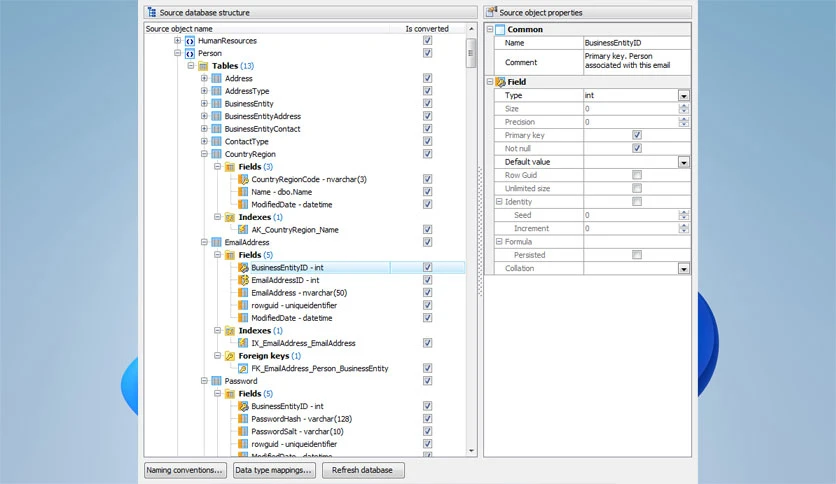
Task: Click the Address table icon
Action: [216, 78]
